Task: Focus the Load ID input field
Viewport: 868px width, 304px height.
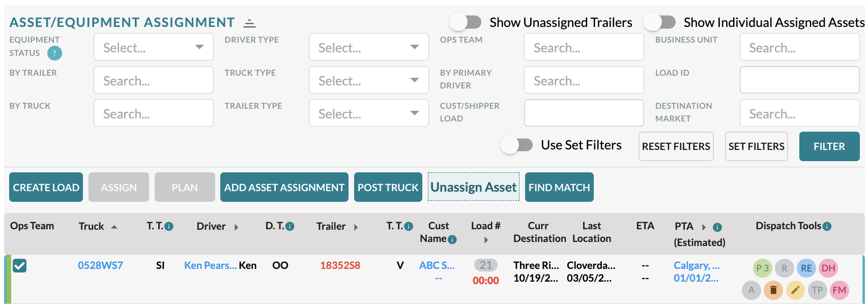Action: click(800, 80)
